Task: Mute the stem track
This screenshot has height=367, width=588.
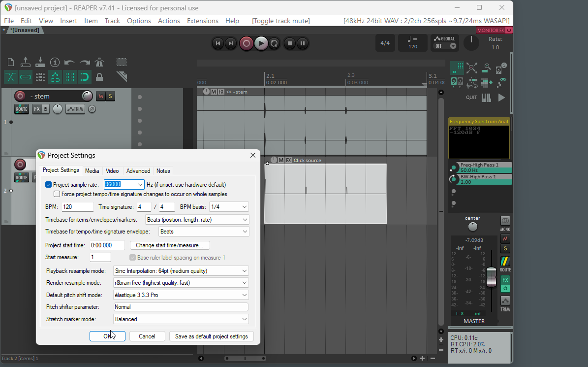Action: coord(100,96)
